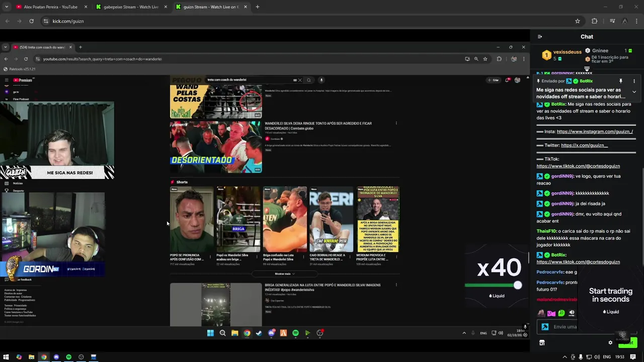Open vexissdeuss top gifter profile

pos(567,52)
